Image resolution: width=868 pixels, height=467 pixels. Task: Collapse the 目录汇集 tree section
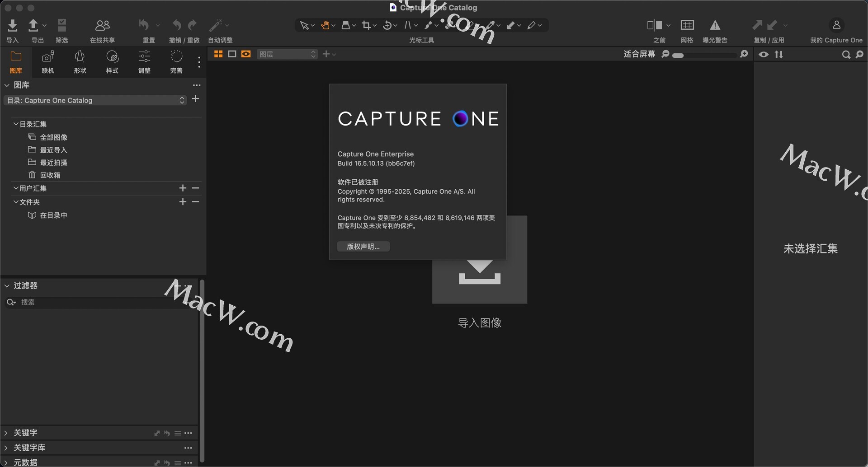pyautogui.click(x=16, y=124)
